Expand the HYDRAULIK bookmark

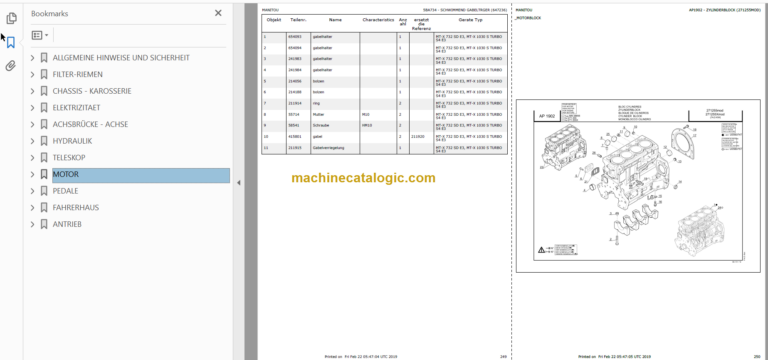click(32, 141)
